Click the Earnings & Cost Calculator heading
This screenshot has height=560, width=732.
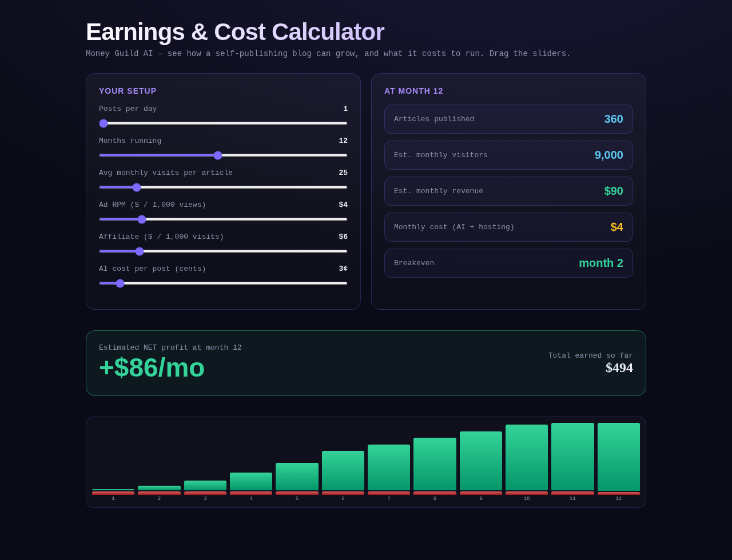coord(235,32)
